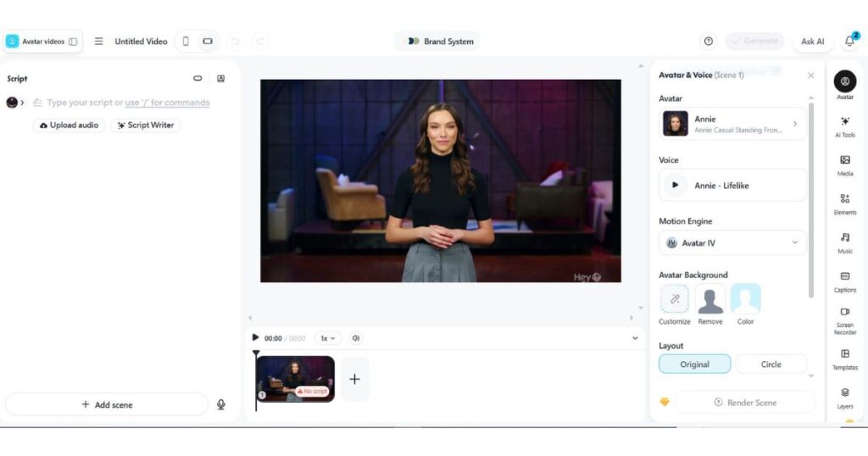
Task: Open the hamburger menu next to Untitled Video
Action: [98, 42]
